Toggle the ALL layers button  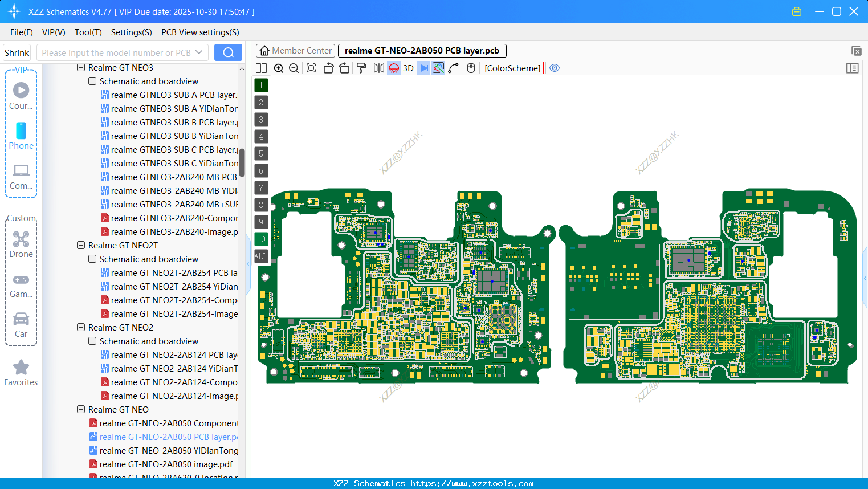point(261,256)
